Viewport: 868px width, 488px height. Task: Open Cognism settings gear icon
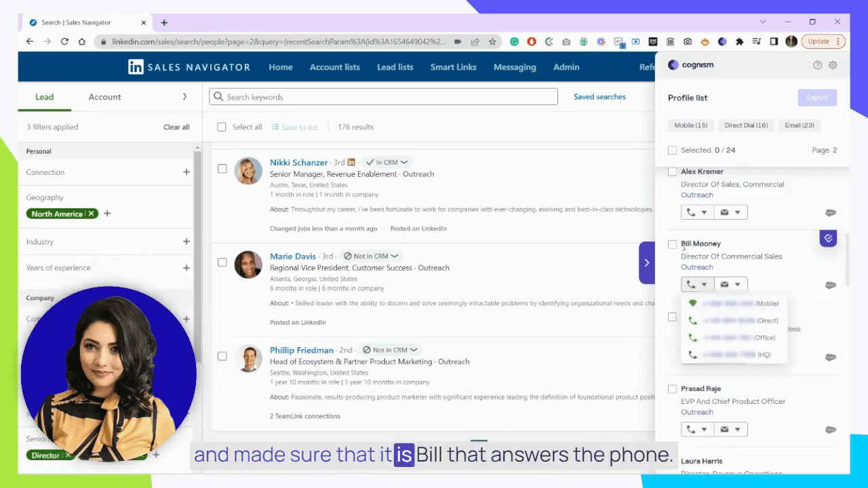[833, 65]
